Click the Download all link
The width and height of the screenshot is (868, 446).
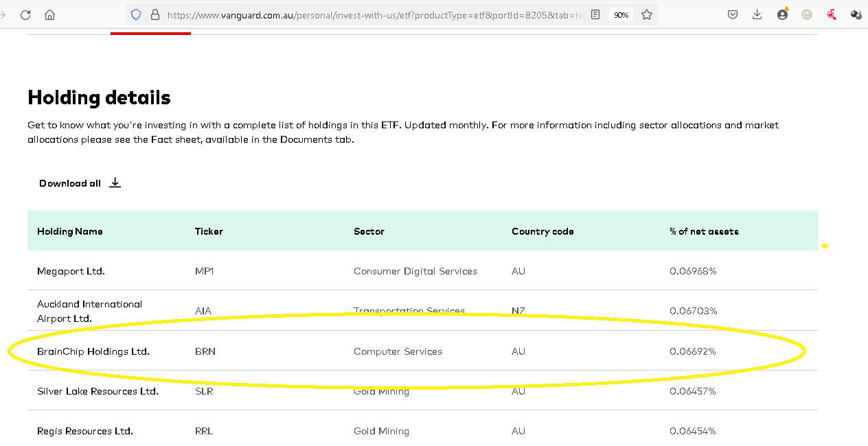click(70, 183)
